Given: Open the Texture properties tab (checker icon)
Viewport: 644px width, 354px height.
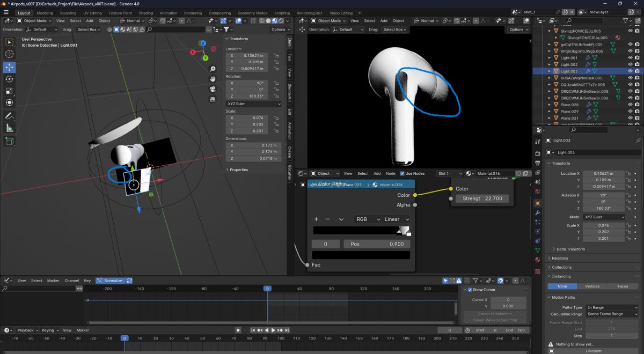Looking at the screenshot, I should [538, 271].
